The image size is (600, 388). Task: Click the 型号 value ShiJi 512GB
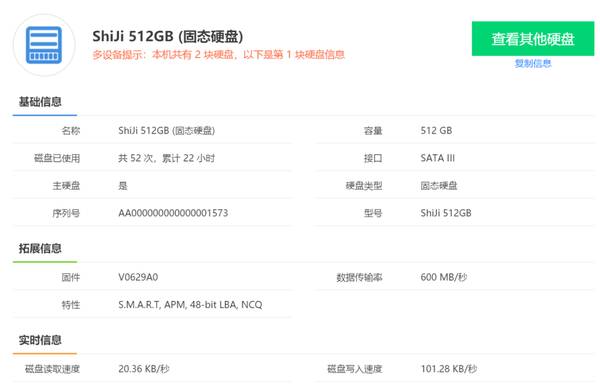point(446,213)
